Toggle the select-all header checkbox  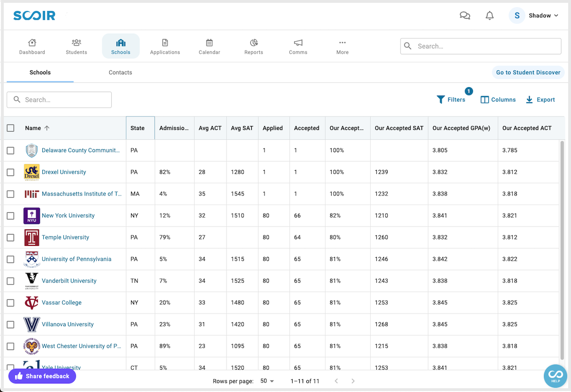tap(10, 128)
